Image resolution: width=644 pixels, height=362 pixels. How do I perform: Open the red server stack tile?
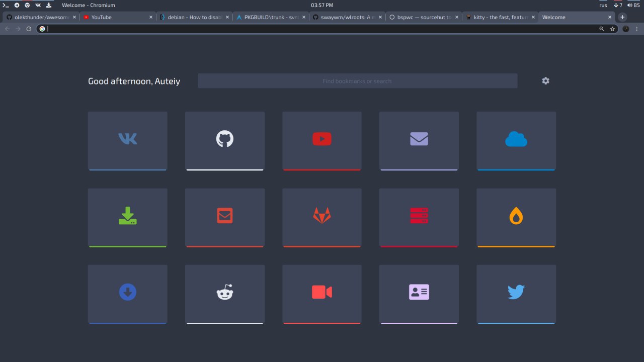419,218
